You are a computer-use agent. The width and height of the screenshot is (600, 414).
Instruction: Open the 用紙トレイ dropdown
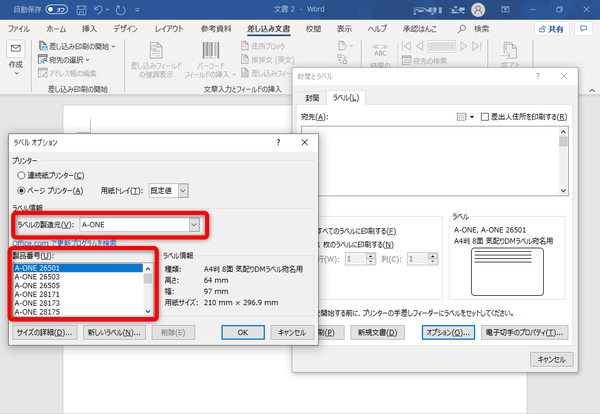pos(183,191)
